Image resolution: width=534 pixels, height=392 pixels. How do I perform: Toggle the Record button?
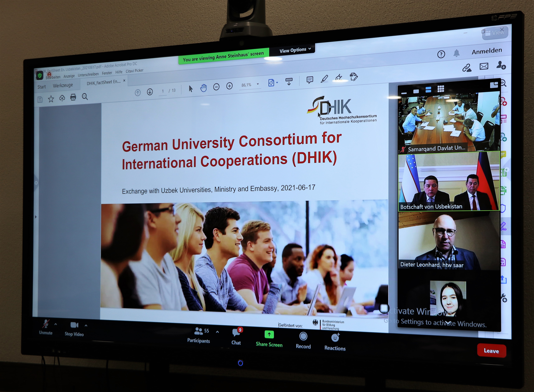point(303,340)
